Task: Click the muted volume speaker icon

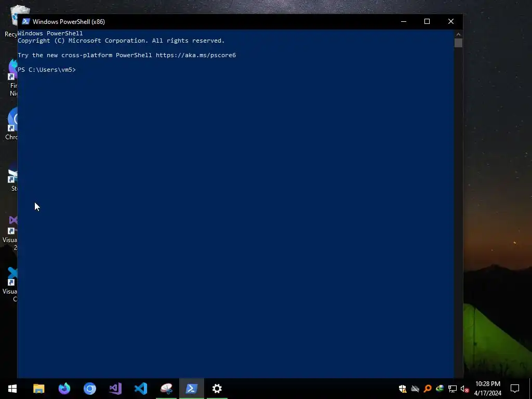Action: coord(464,389)
